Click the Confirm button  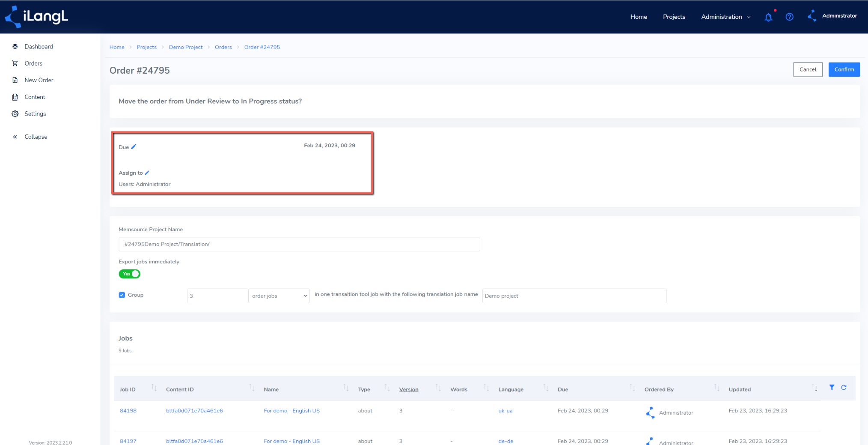click(844, 69)
